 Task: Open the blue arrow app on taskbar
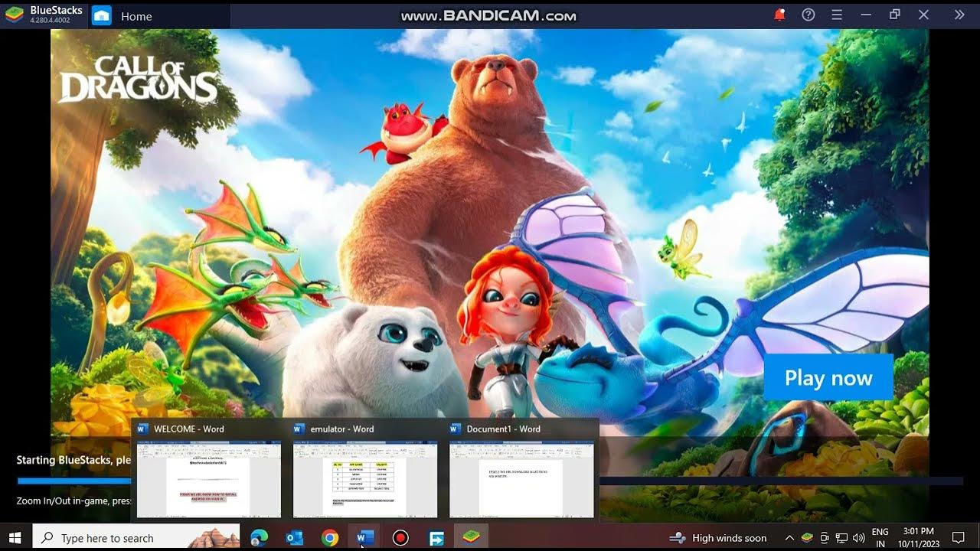click(x=436, y=538)
